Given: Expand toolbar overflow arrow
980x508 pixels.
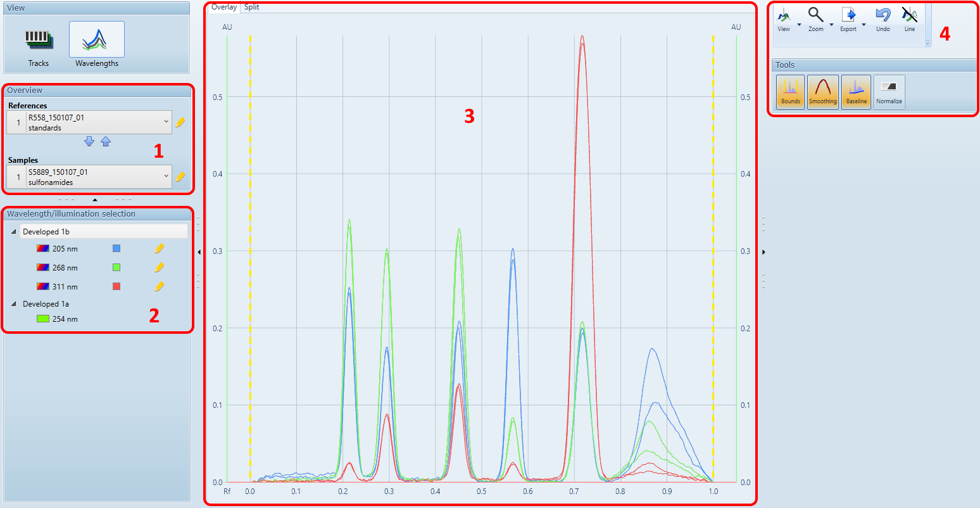Looking at the screenshot, I should 928,43.
